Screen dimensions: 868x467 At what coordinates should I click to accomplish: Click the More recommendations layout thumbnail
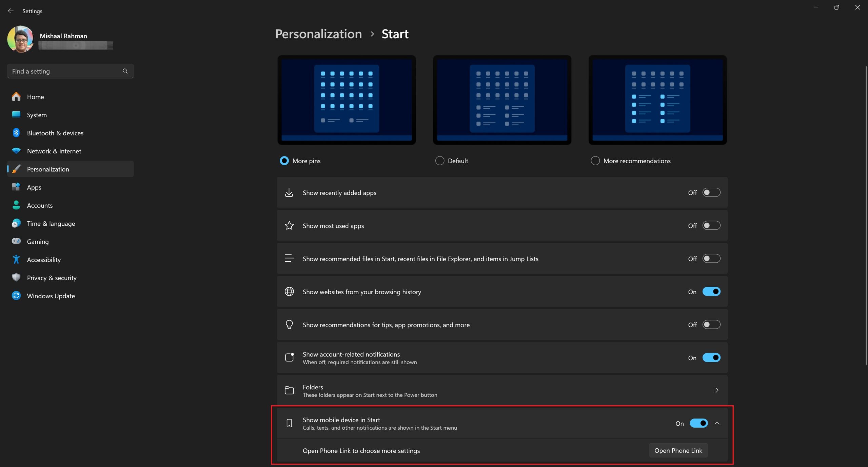tap(657, 100)
